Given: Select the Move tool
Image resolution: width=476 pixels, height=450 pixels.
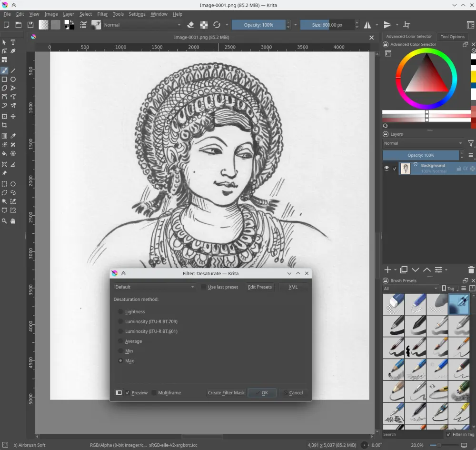Looking at the screenshot, I should coord(13,116).
